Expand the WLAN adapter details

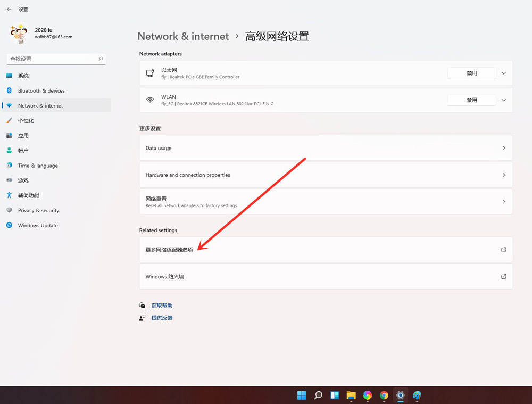coord(503,100)
